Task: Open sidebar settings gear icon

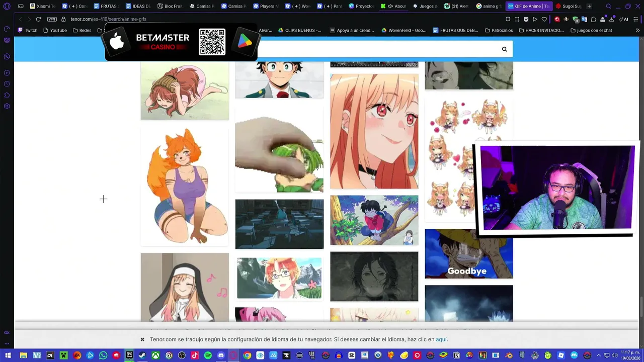Action: tap(7, 106)
